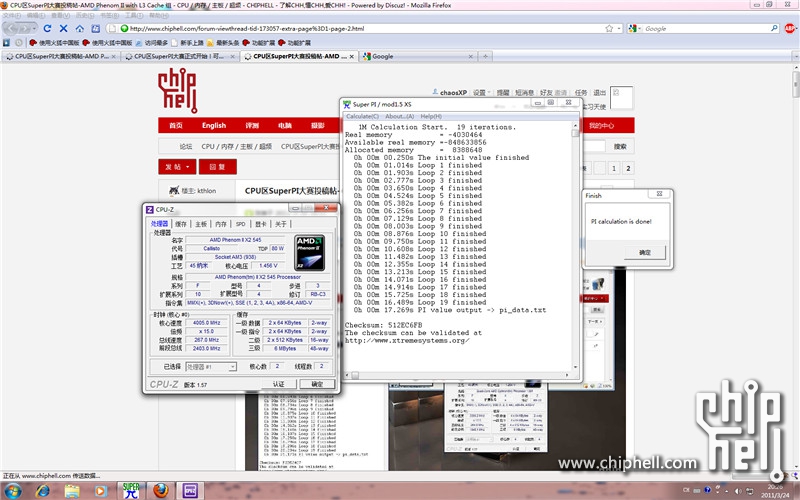Click the Adblock Plus ABP icon

click(790, 29)
